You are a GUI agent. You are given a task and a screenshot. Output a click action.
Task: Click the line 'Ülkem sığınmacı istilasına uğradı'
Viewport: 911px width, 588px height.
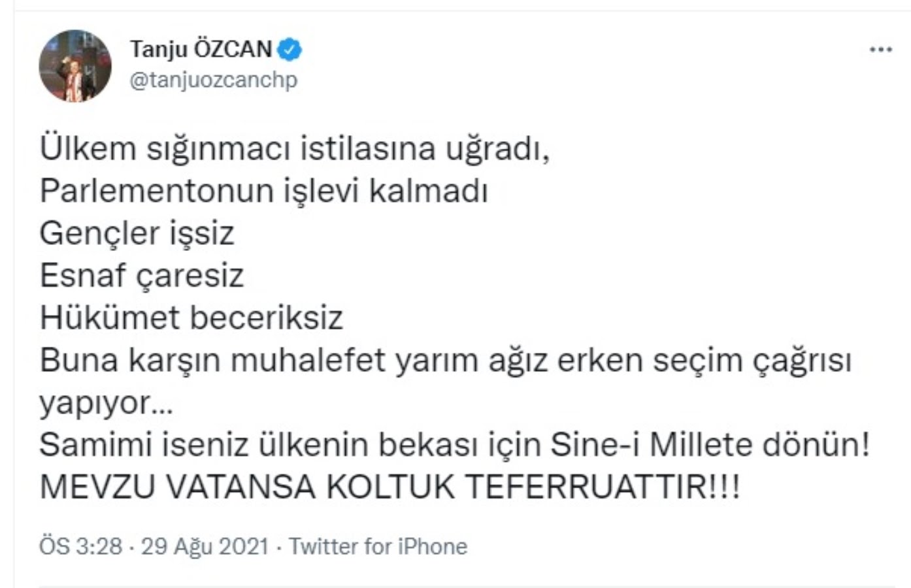point(295,150)
